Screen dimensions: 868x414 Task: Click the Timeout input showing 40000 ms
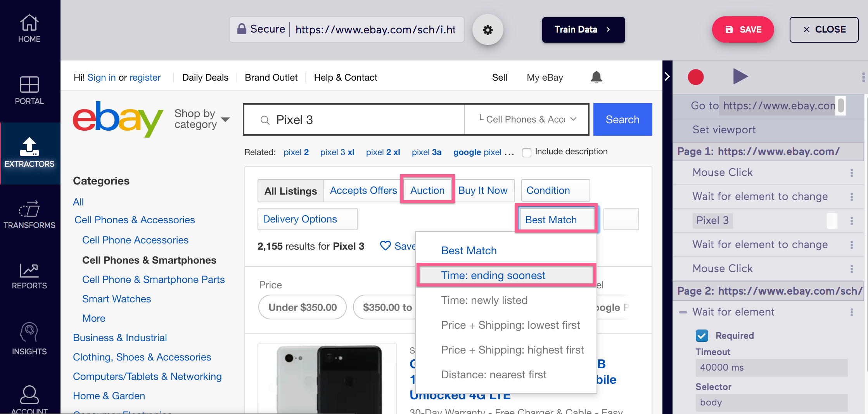pos(771,367)
